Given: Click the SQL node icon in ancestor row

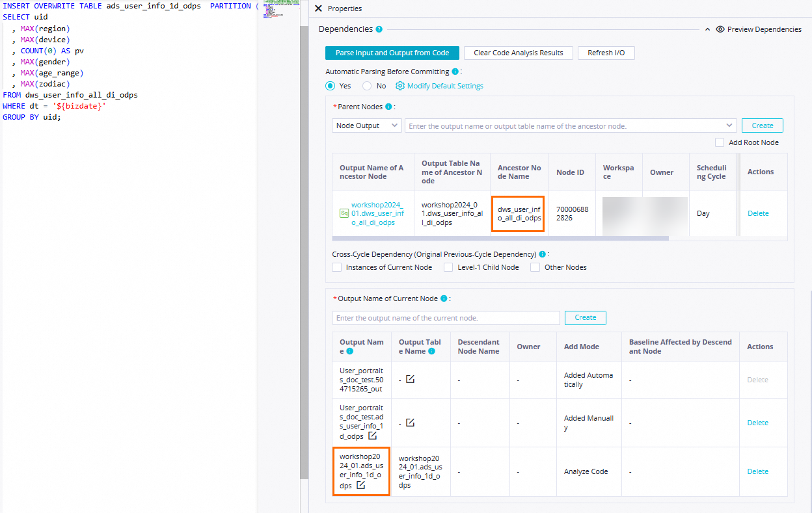Looking at the screenshot, I should tap(344, 213).
